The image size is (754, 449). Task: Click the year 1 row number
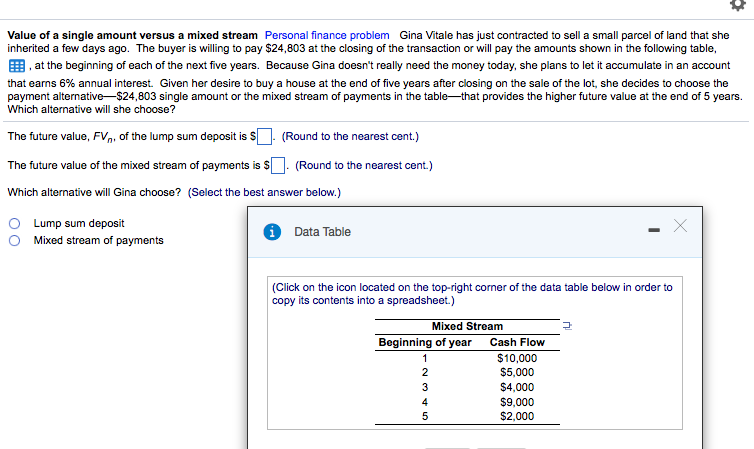coord(425,358)
